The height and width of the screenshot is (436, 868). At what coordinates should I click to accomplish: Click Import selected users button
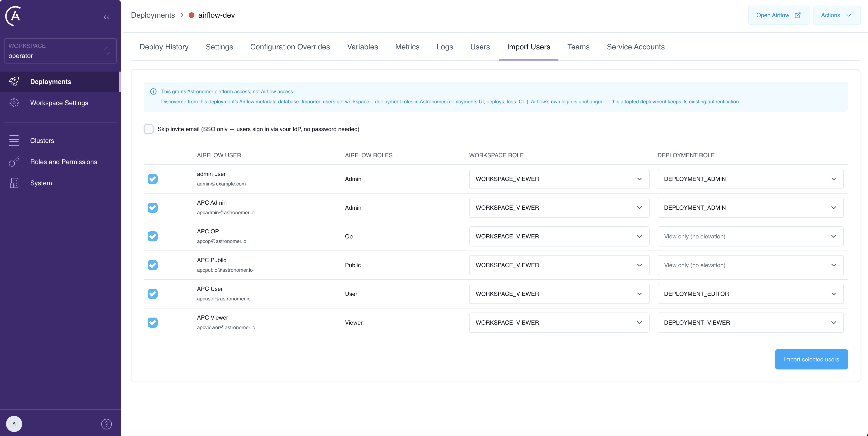(x=811, y=359)
